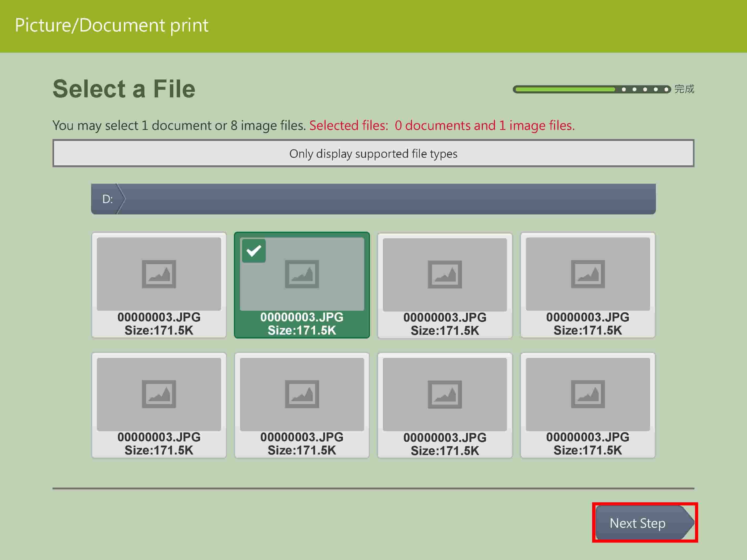The width and height of the screenshot is (747, 560).
Task: Open the D: drive breadcrumb
Action: coord(108,199)
